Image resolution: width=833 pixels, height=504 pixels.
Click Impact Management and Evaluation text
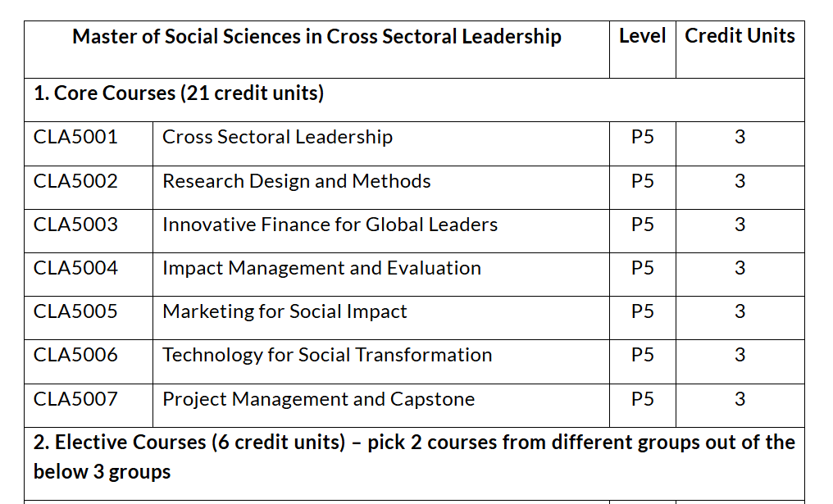(x=321, y=268)
